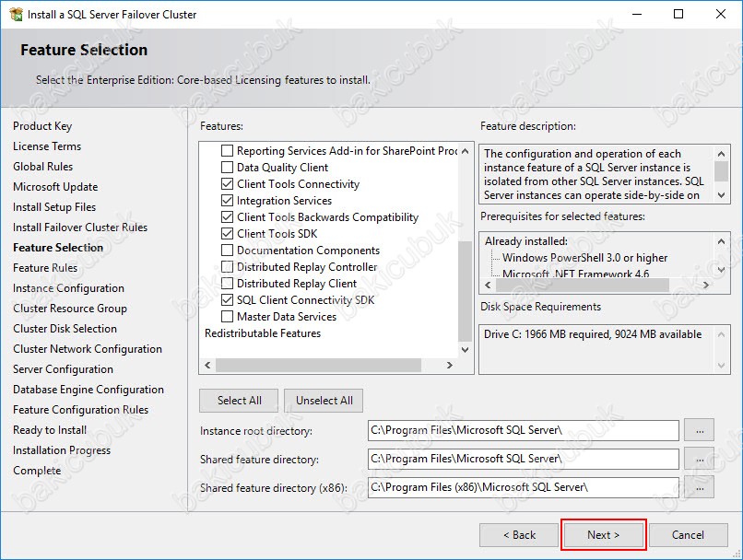Image resolution: width=743 pixels, height=560 pixels.
Task: Click the Cluster Network Configuration step
Action: click(88, 349)
